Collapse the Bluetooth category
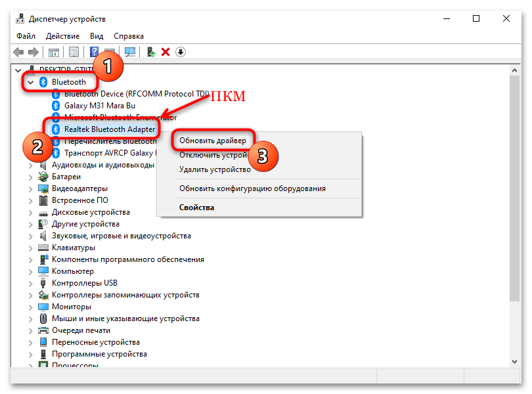This screenshot has width=532, height=394. (30, 82)
